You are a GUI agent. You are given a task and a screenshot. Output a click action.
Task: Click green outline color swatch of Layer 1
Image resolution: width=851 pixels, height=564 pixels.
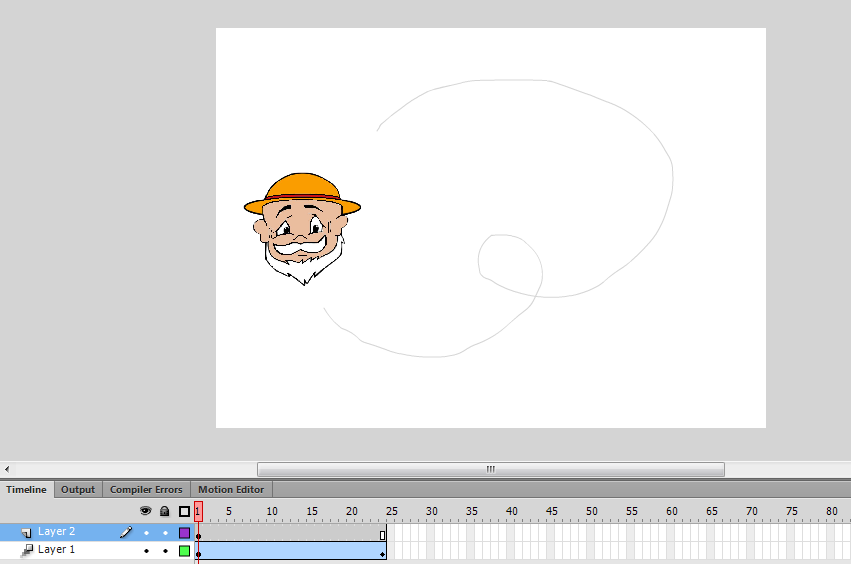click(185, 551)
